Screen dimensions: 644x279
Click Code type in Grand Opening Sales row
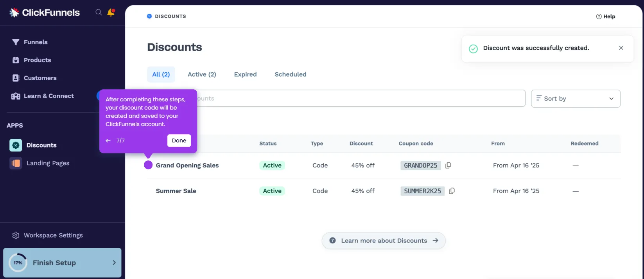[320, 166]
